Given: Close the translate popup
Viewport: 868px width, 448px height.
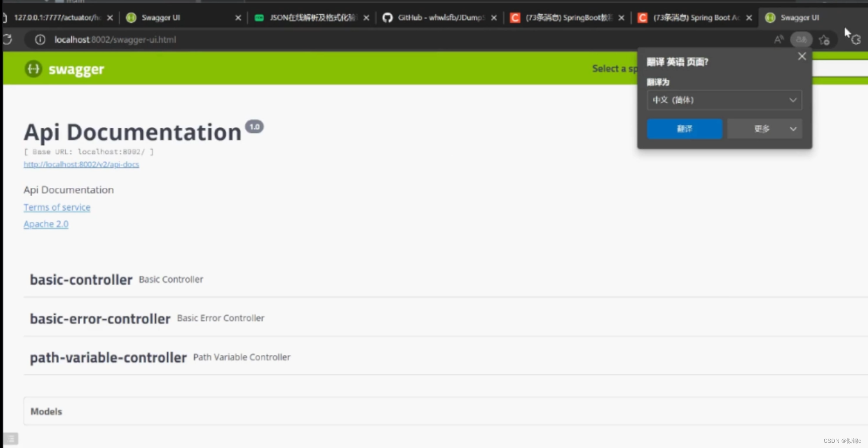Looking at the screenshot, I should coord(802,56).
